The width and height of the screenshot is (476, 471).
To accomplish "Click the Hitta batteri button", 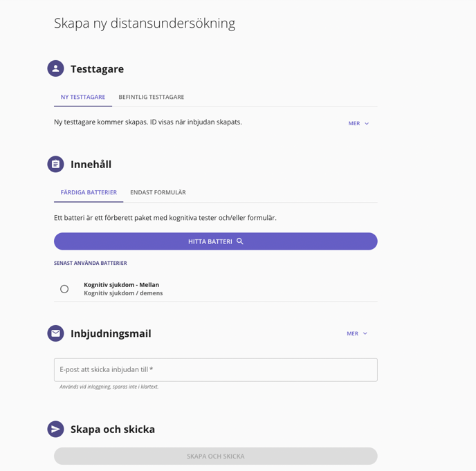I will point(216,241).
